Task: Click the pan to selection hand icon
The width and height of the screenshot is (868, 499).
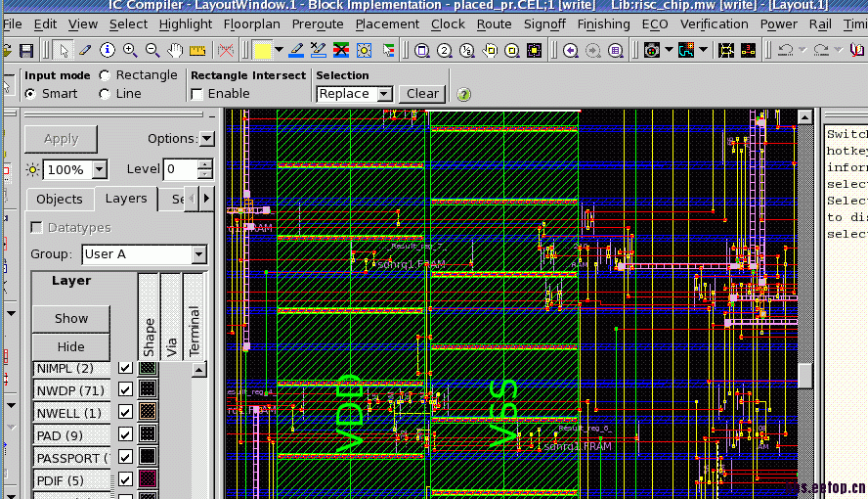Action: [490, 51]
